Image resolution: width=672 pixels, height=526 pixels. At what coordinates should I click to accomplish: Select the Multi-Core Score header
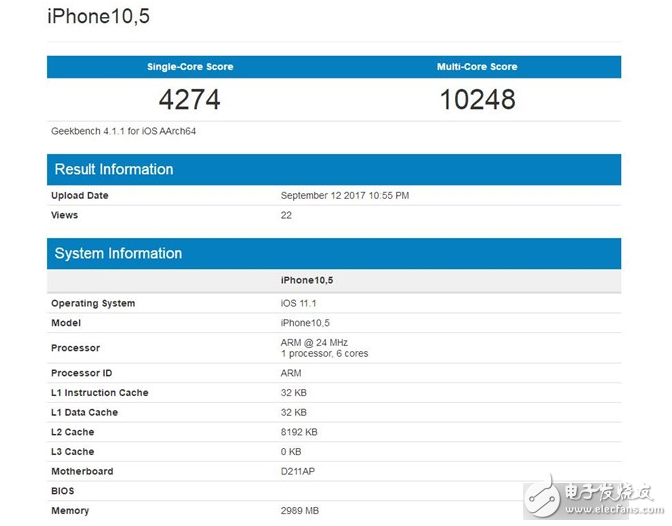pyautogui.click(x=477, y=67)
